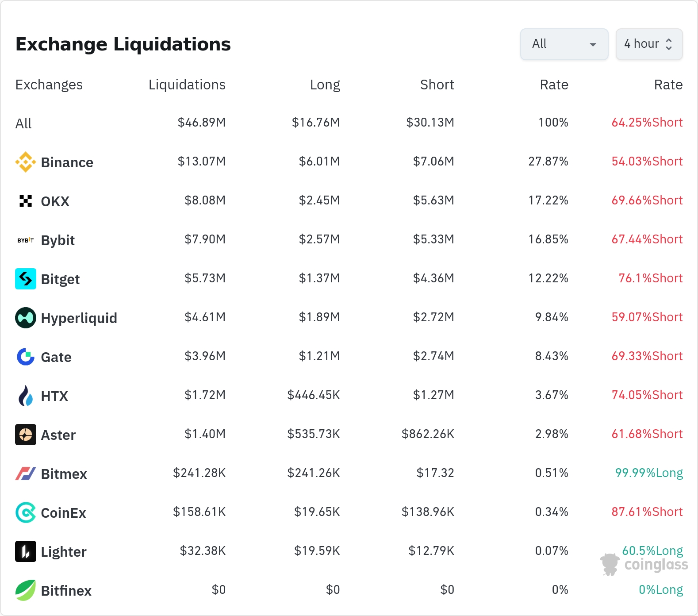Viewport: 698px width, 616px height.
Task: Click the Bitmex logo icon
Action: pyautogui.click(x=26, y=474)
